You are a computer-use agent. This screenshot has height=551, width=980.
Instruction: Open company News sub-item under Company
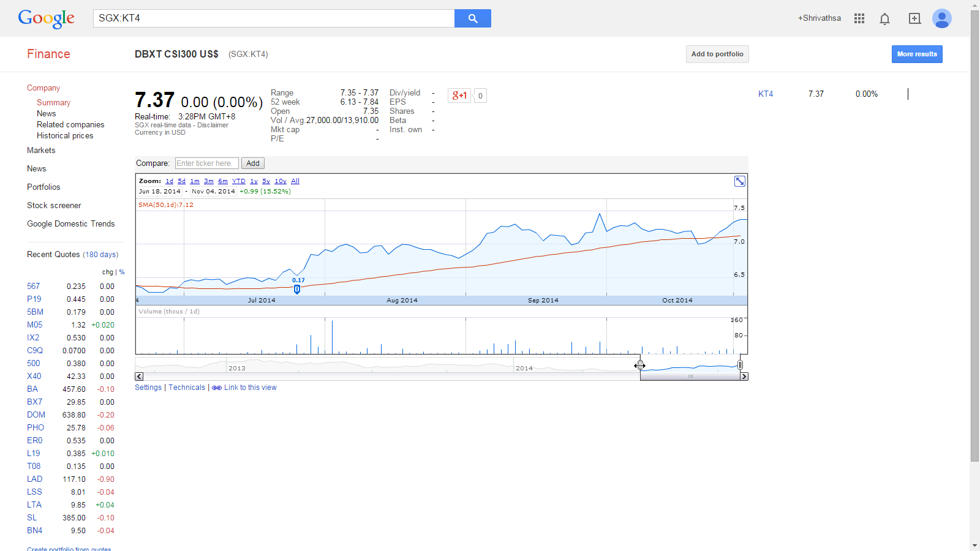click(46, 114)
